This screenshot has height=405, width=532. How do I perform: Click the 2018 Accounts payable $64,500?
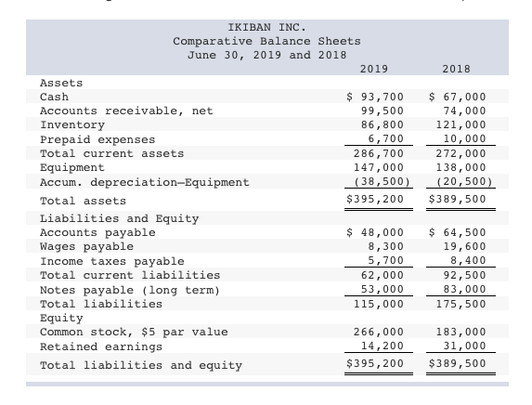[457, 232]
